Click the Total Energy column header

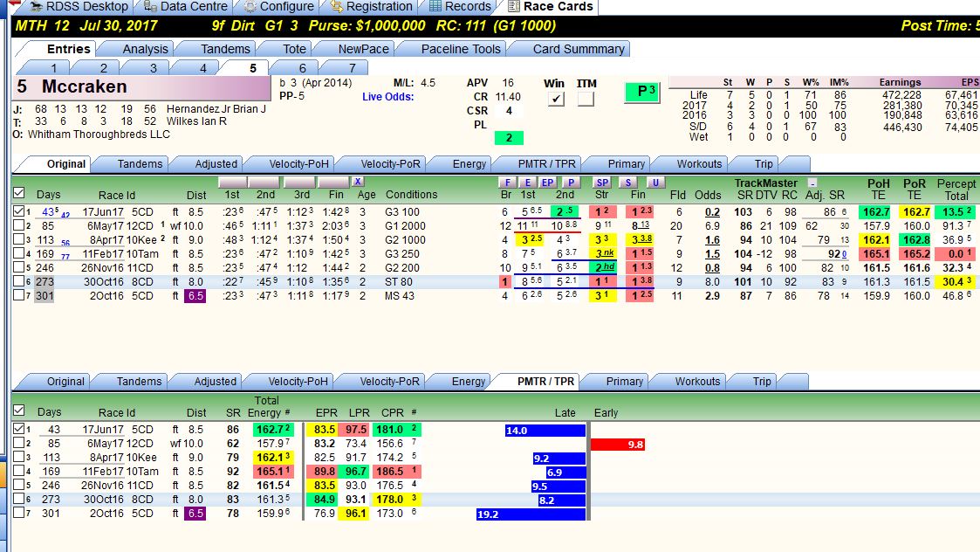pyautogui.click(x=268, y=406)
